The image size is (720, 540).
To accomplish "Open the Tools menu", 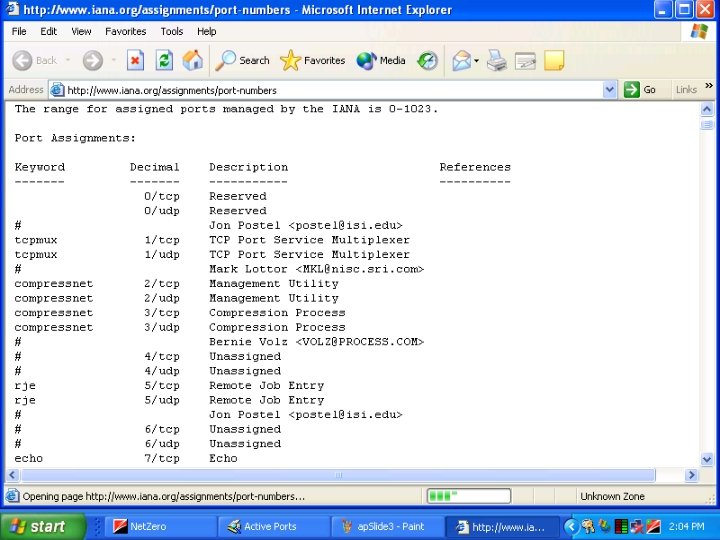I will click(172, 31).
